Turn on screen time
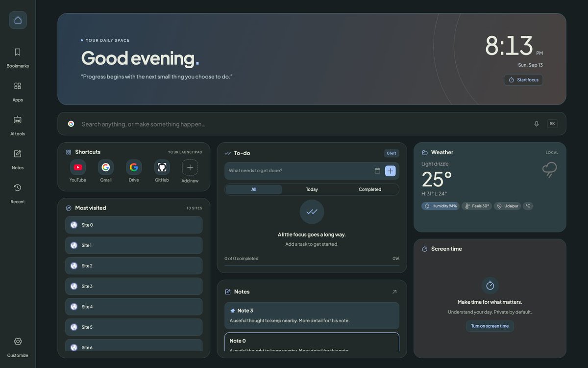 [490, 326]
